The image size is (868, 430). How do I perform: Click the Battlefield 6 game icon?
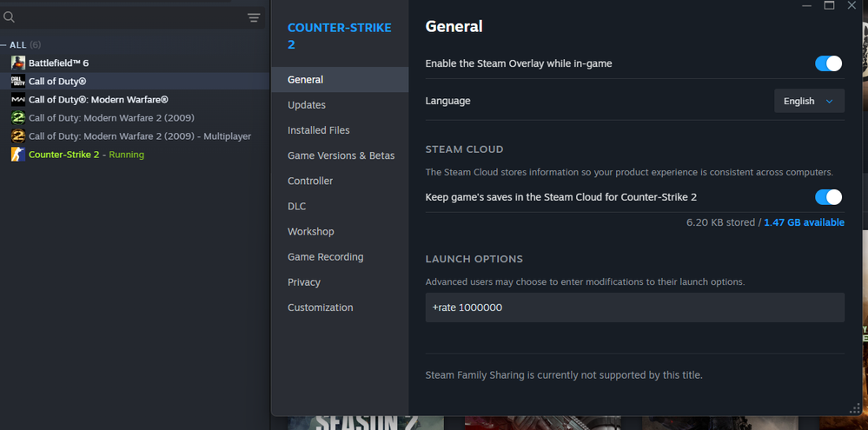point(18,63)
